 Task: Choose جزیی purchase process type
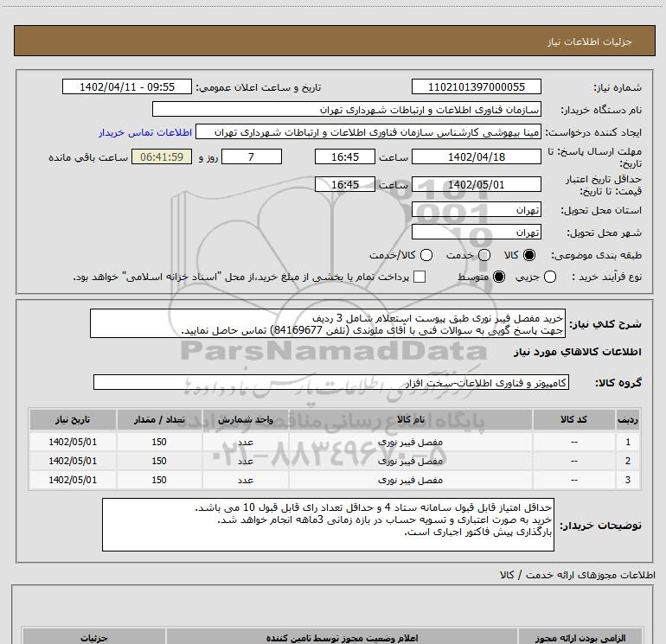click(550, 277)
